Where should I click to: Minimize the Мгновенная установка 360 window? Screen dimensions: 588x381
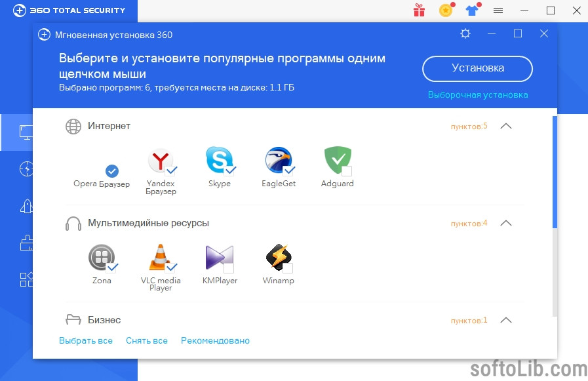(492, 33)
